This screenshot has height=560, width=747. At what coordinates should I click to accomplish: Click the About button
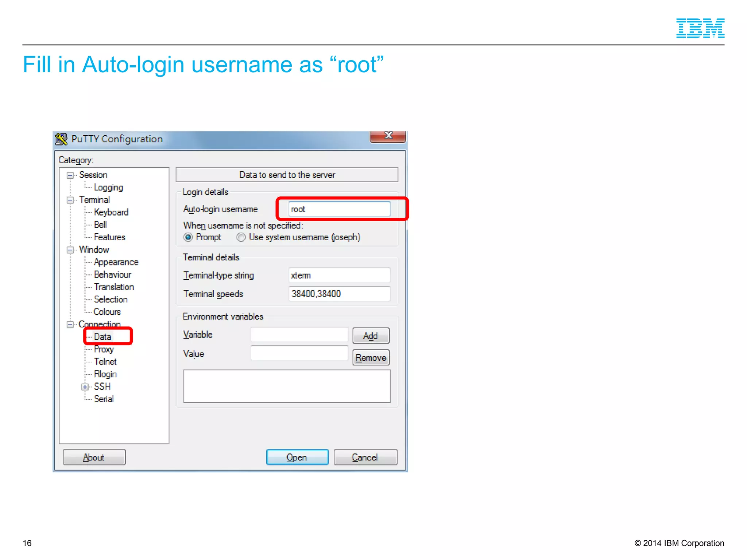coord(94,457)
